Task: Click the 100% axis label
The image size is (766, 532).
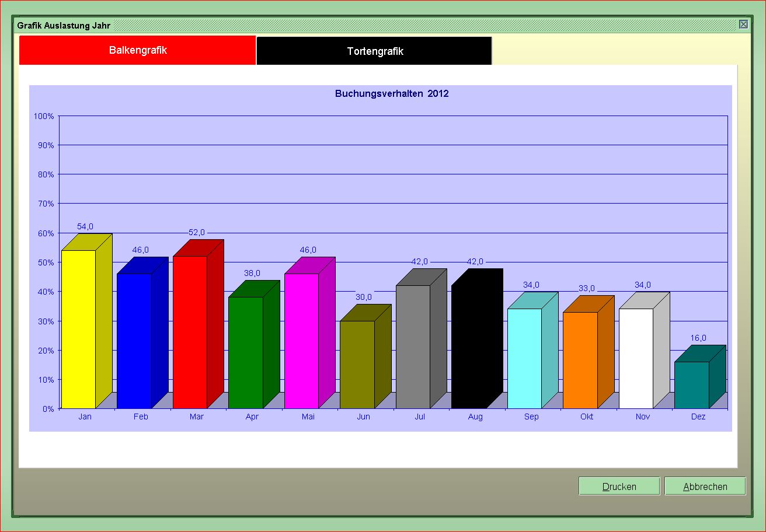Action: 44,116
